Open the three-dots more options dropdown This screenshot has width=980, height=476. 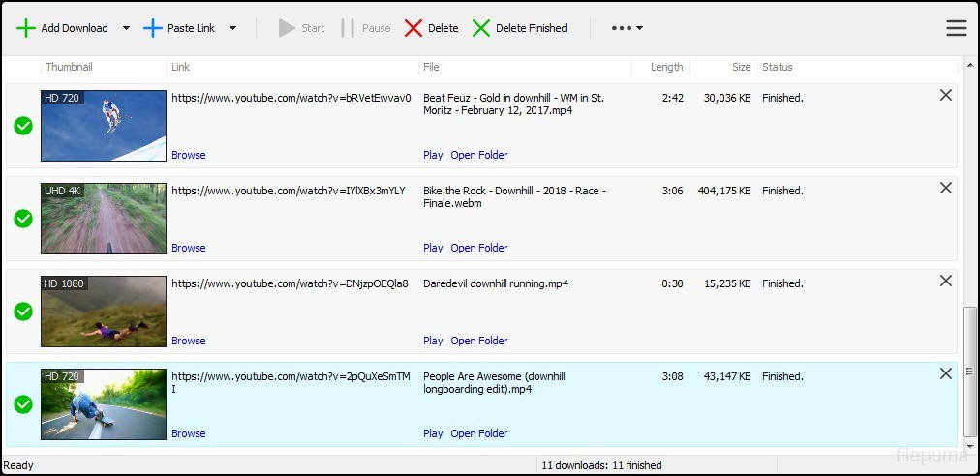click(627, 28)
